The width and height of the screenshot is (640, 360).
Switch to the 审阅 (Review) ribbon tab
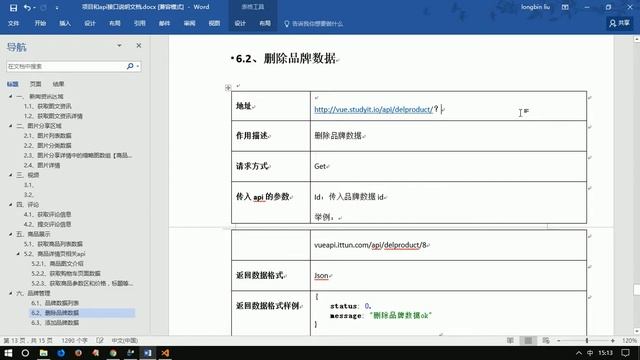tap(189, 23)
